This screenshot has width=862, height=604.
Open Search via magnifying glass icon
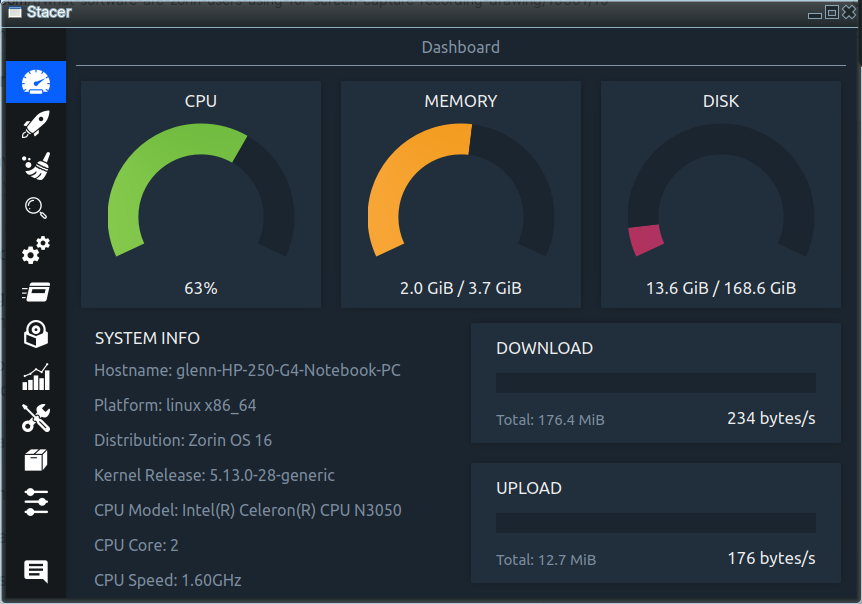point(36,208)
